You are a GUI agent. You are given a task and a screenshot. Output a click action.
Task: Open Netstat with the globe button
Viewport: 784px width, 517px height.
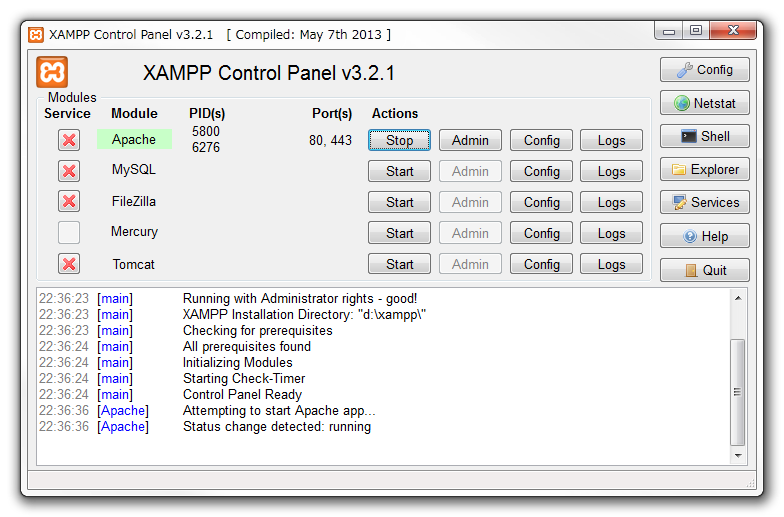point(704,103)
